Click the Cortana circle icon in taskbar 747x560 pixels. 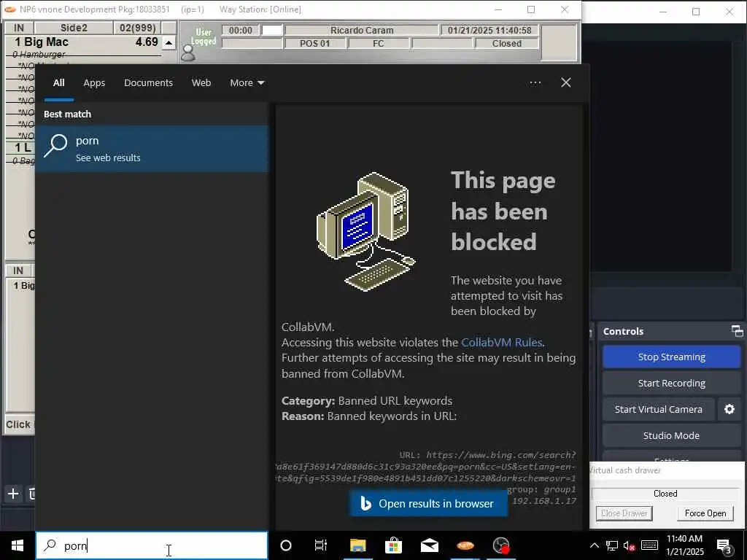286,545
